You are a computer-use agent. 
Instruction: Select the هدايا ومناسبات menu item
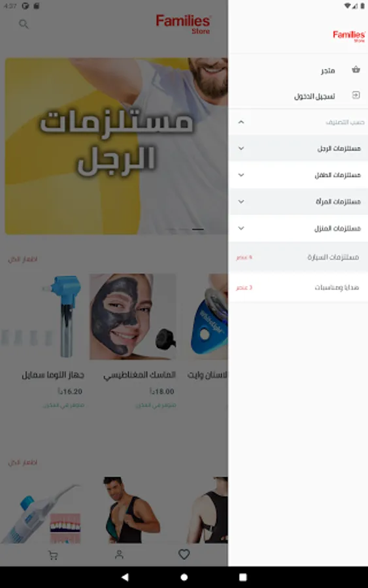298,287
